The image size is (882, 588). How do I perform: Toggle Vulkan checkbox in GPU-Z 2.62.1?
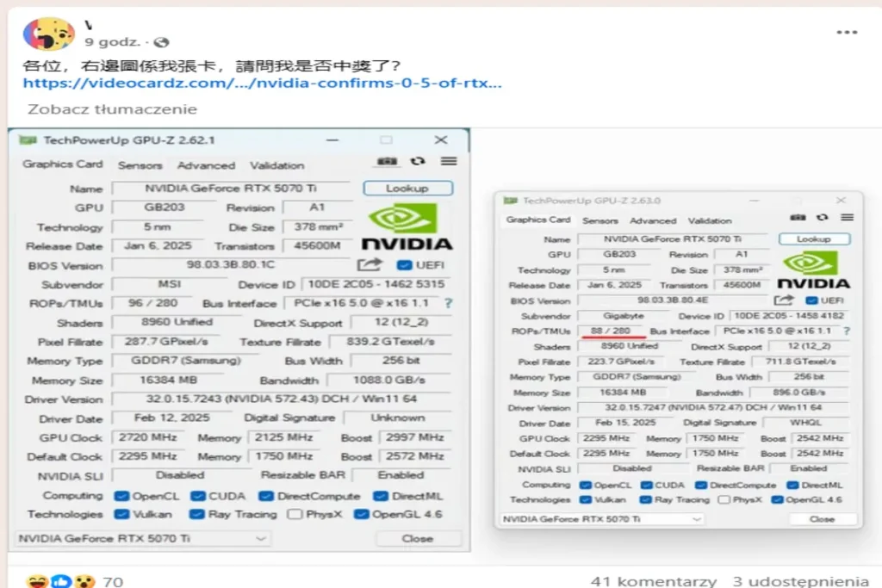pyautogui.click(x=121, y=514)
